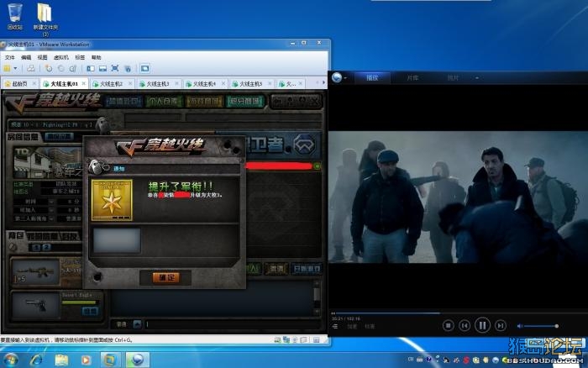Toggle the VMware sidebar library view icon
This screenshot has height=368, width=588.
91,69
